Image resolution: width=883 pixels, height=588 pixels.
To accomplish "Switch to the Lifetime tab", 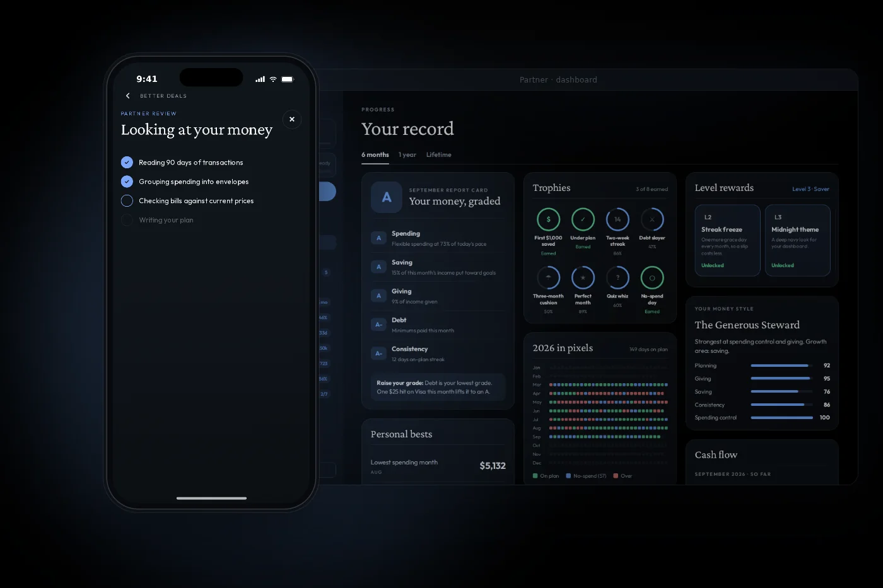I will (439, 154).
